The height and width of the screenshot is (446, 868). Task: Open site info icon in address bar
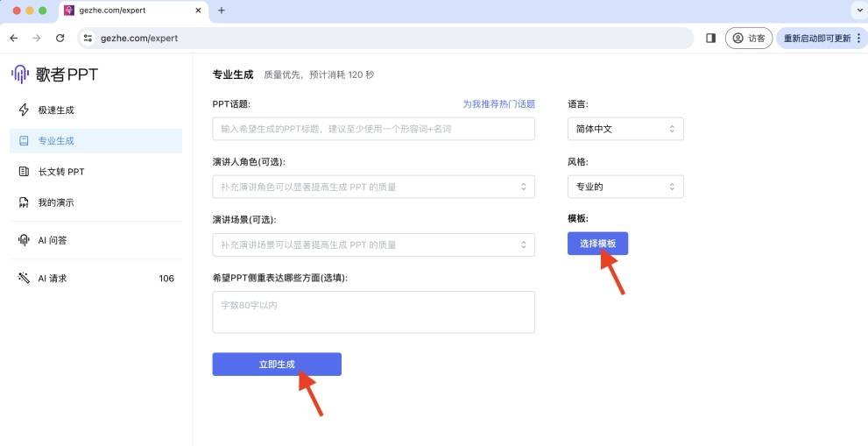pyautogui.click(x=87, y=39)
